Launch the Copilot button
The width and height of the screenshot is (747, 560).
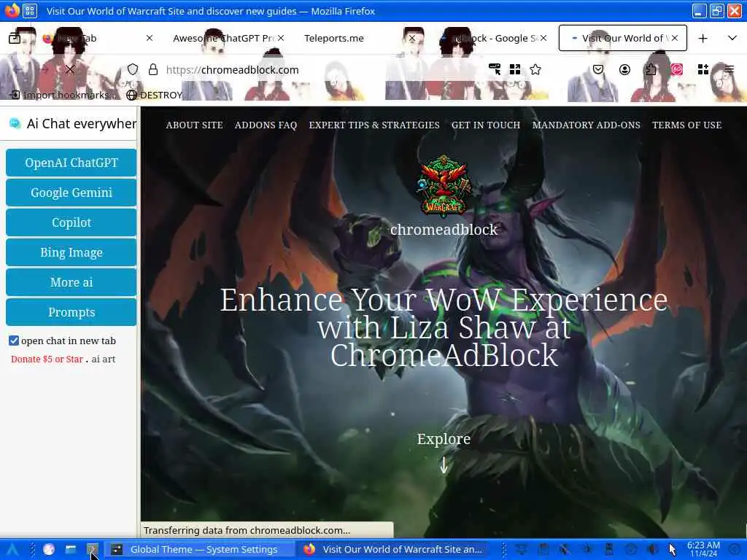(71, 223)
